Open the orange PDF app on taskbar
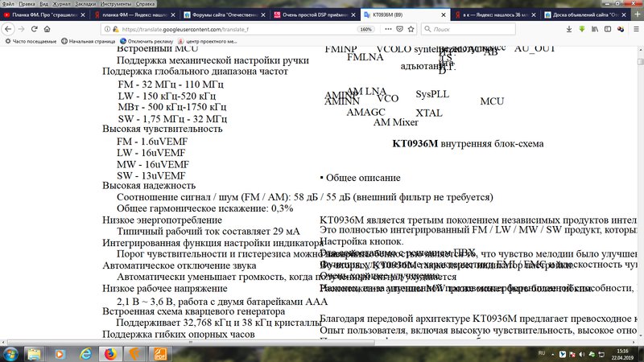The height and width of the screenshot is (362, 644). click(160, 354)
